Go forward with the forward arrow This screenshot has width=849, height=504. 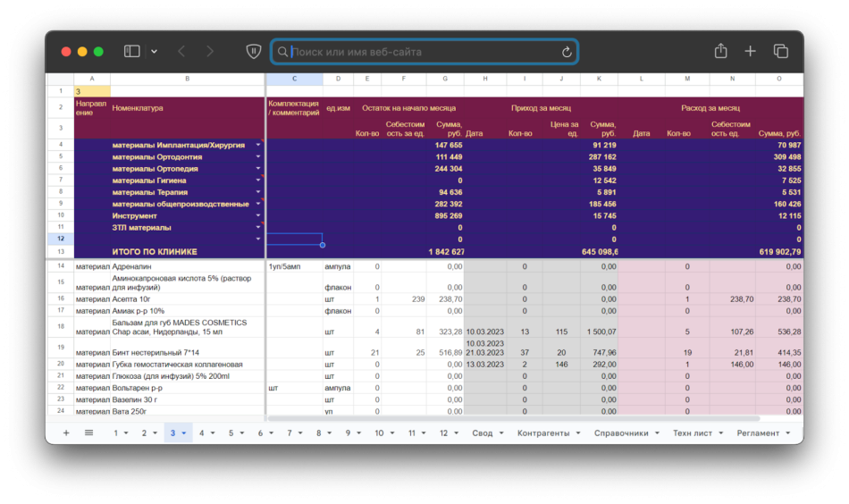tap(210, 52)
